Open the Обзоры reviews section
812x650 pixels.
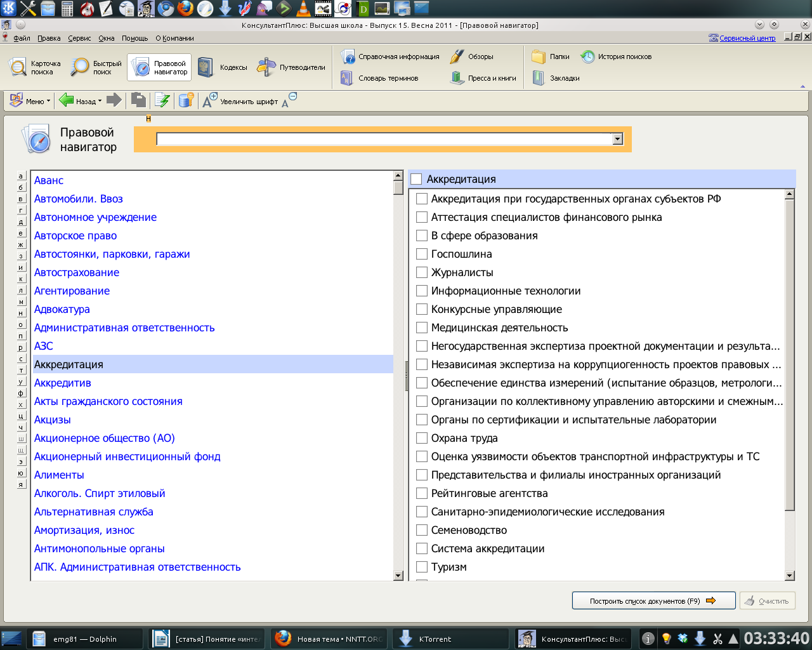point(472,56)
